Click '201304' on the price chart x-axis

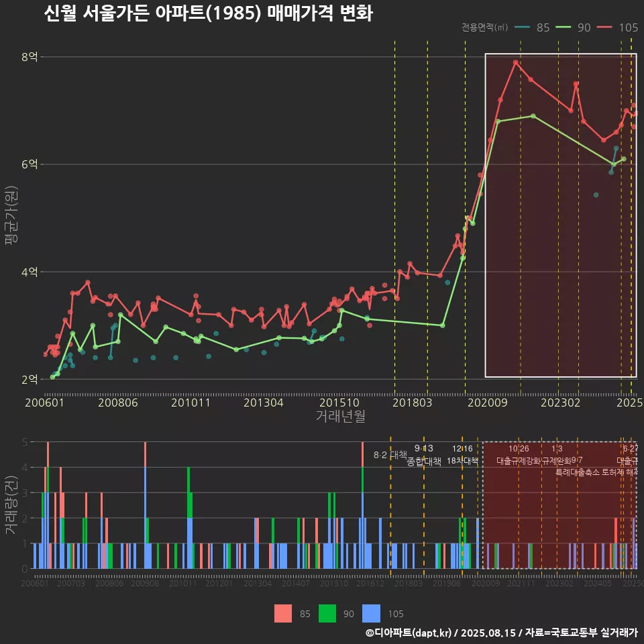point(264,402)
